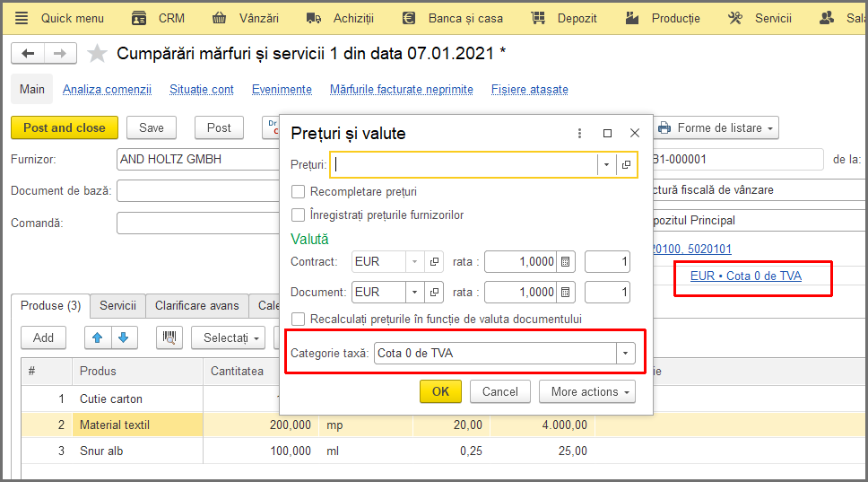Toggle Recalculați prețurile în funcție de valuta
Viewport: 868px width, 482px height.
[x=298, y=320]
